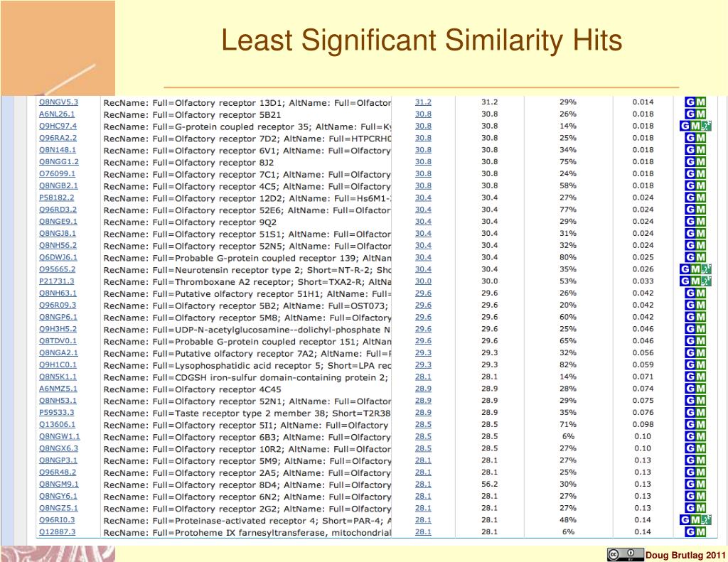Click the green M icon in the Q8TDV0.1 row

pos(700,341)
